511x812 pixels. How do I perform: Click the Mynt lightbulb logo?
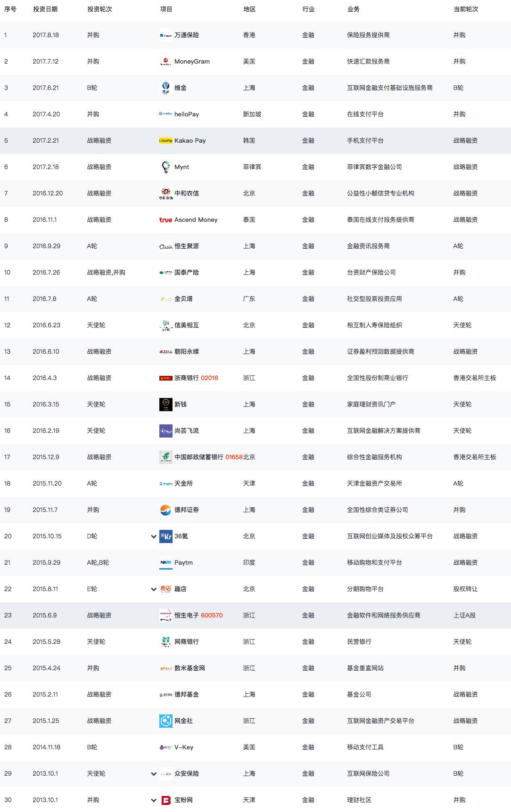(165, 167)
